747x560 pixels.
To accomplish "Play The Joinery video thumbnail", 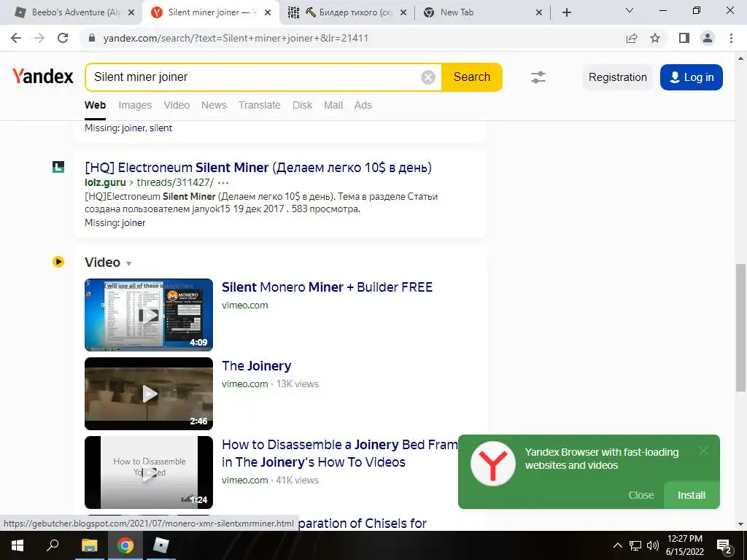I will [x=149, y=394].
